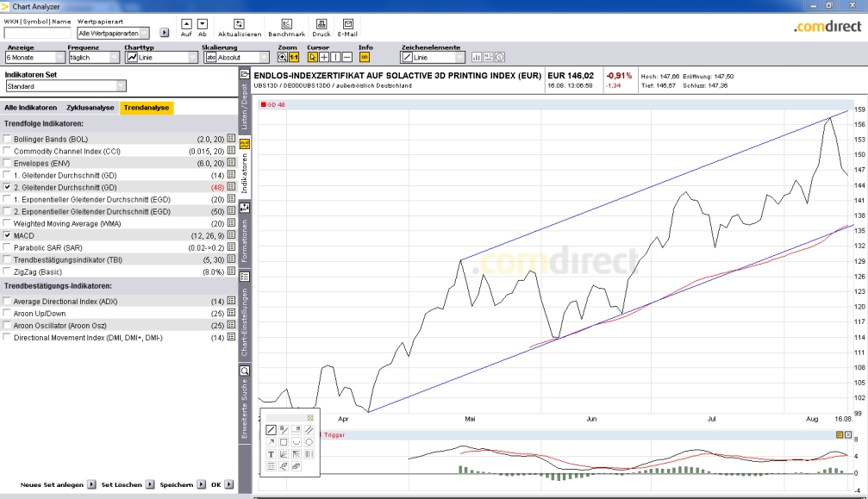Enable Bollinger Bands (BOL) checkbox
868x499 pixels.
tap(7, 139)
